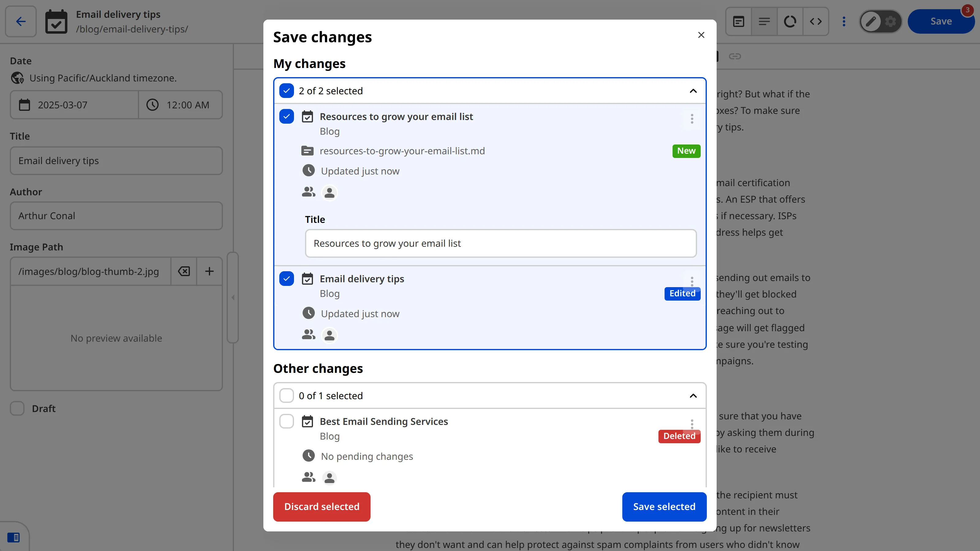Viewport: 980px width, 551px height.
Task: Click the clock icon beside No pending changes
Action: [308, 455]
